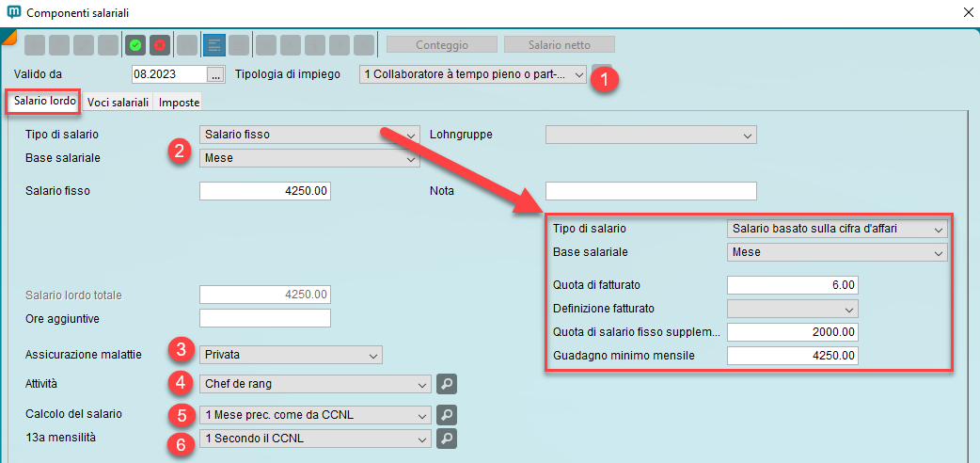This screenshot has width=980, height=463.
Task: Switch to the Voci salariali tab
Action: pos(118,102)
